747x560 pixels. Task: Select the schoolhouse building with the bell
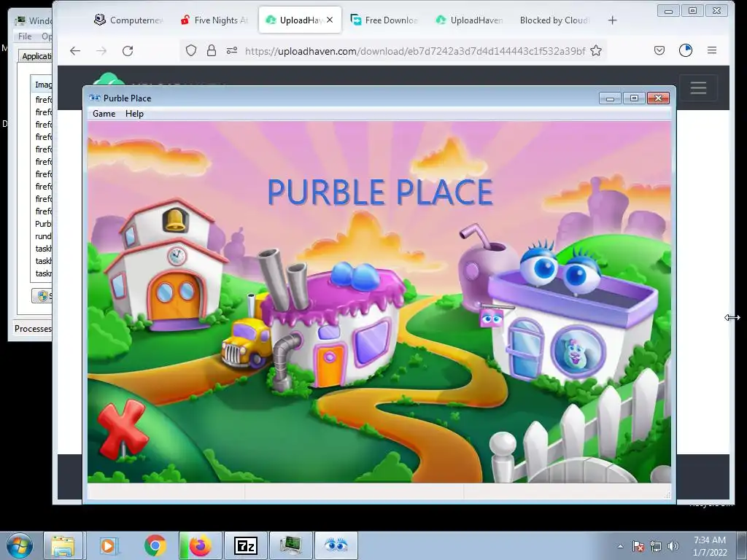166,265
